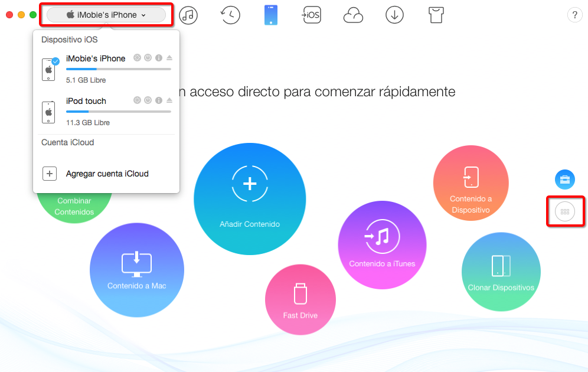This screenshot has height=372, width=588.
Task: Click the blue toolbox shortcut icon
Action: pos(565,180)
